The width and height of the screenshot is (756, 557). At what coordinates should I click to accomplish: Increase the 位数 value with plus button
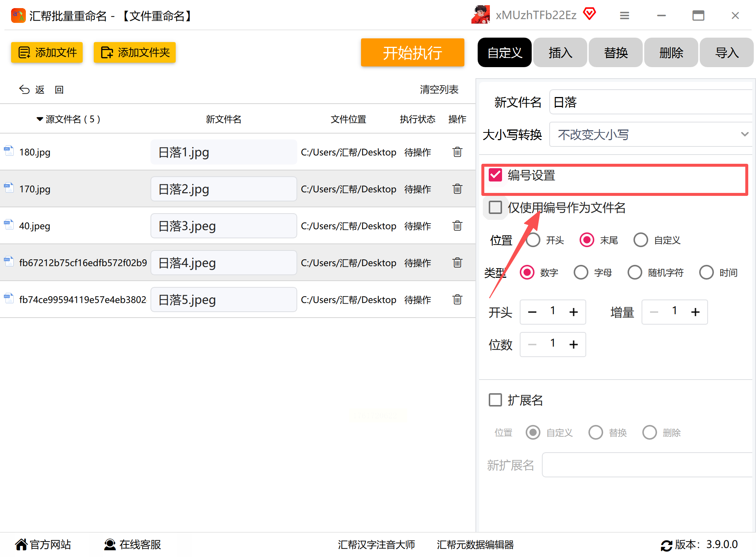(573, 345)
